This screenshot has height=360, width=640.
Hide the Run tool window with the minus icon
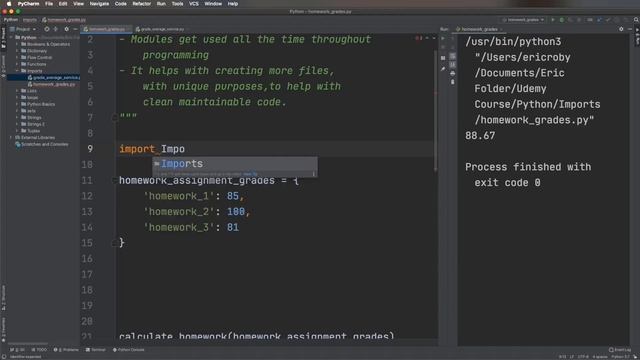630,29
